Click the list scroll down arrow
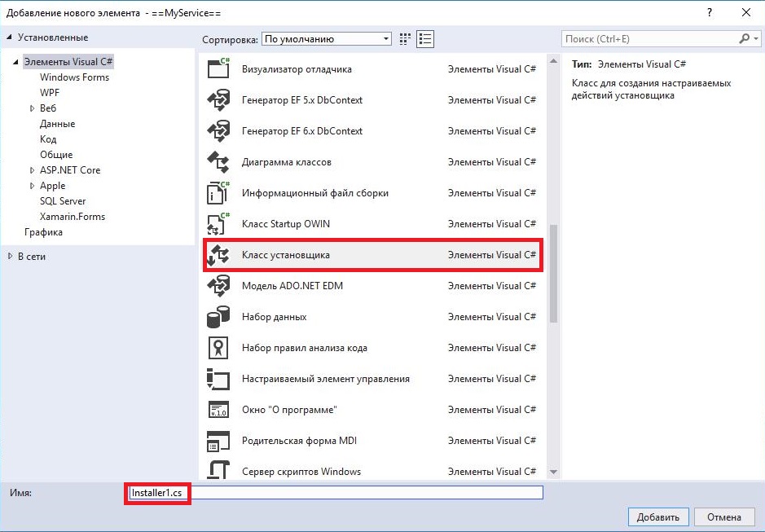Screen dimensions: 765x532 [553, 472]
